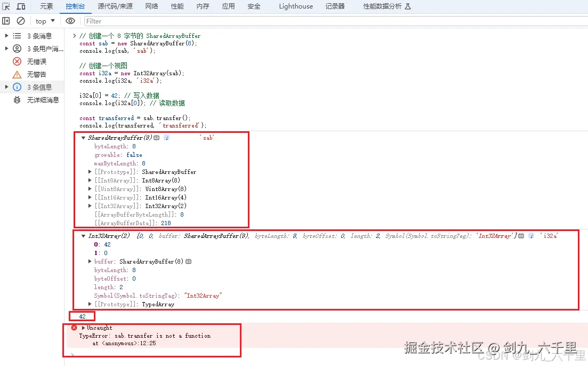
Task: Expand the Uncaught error stack trace
Action: coord(83,328)
